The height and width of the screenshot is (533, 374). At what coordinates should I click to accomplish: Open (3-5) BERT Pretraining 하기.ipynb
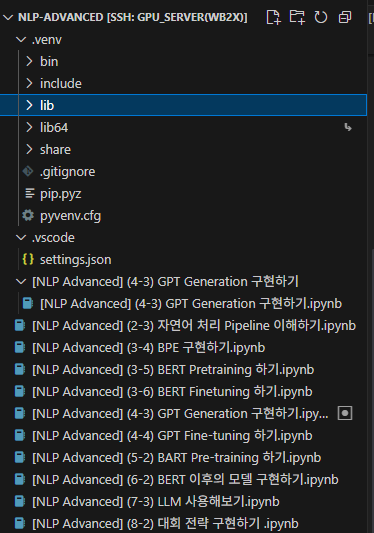[x=173, y=370]
